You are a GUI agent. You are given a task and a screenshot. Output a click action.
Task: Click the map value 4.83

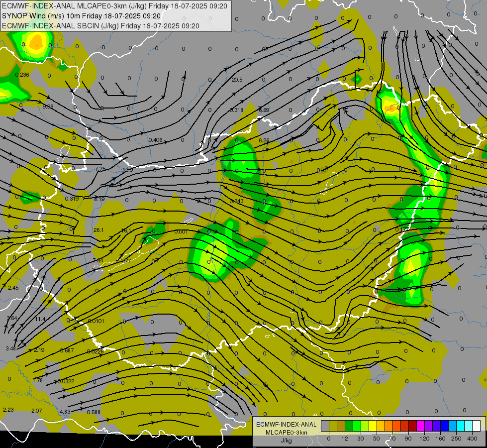pyautogui.click(x=65, y=412)
